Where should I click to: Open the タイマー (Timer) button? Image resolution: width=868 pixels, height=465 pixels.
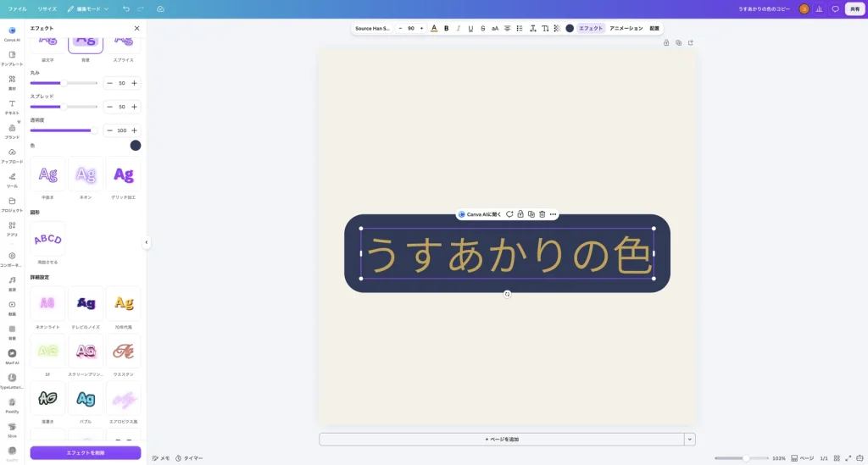pos(189,458)
